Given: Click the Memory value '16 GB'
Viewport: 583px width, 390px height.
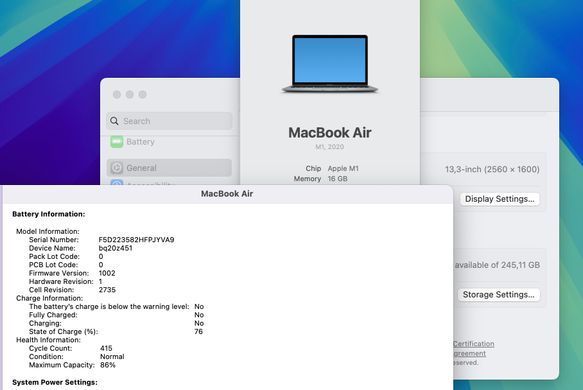Looking at the screenshot, I should [338, 179].
